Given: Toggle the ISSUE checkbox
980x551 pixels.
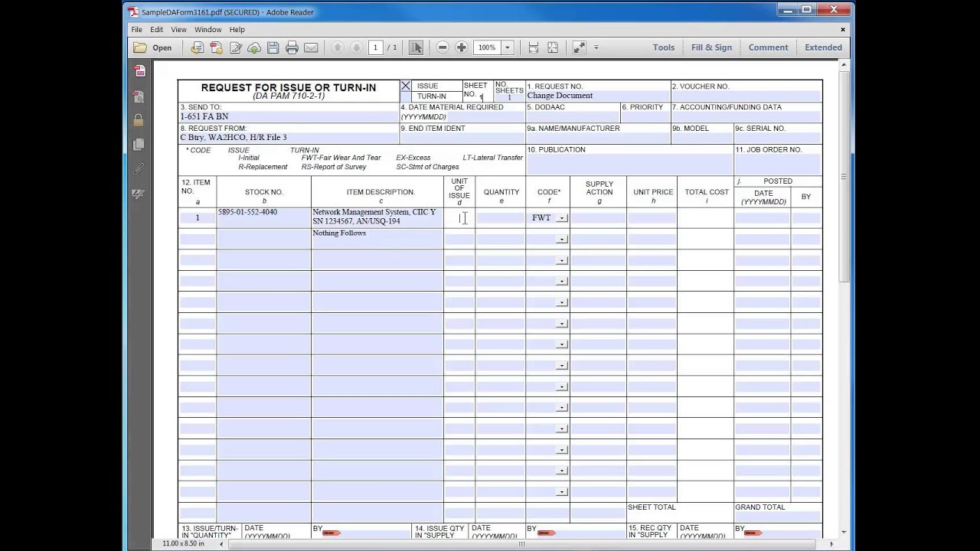Looking at the screenshot, I should [x=406, y=86].
